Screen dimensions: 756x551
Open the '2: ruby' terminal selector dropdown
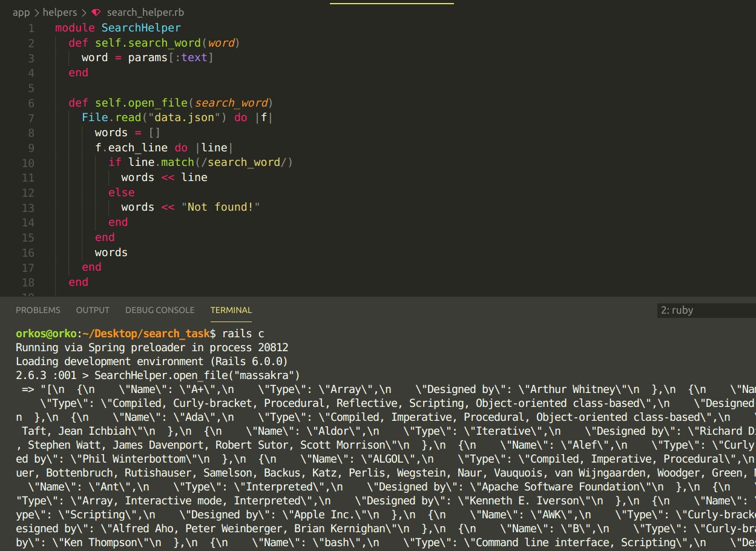pos(706,310)
